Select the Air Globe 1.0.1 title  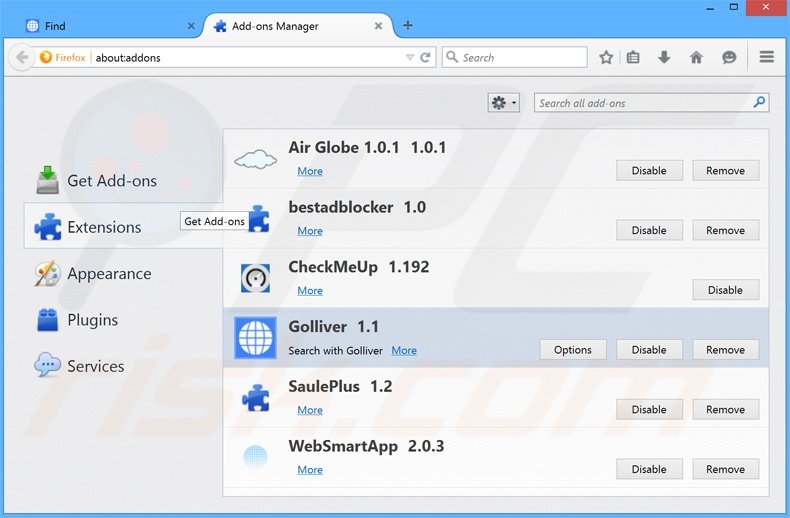tap(367, 147)
